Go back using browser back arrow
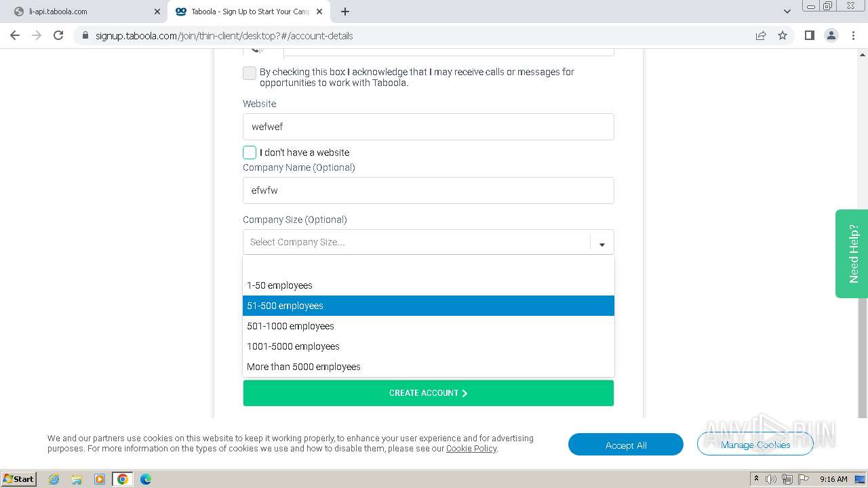The width and height of the screenshot is (868, 488). [15, 35]
